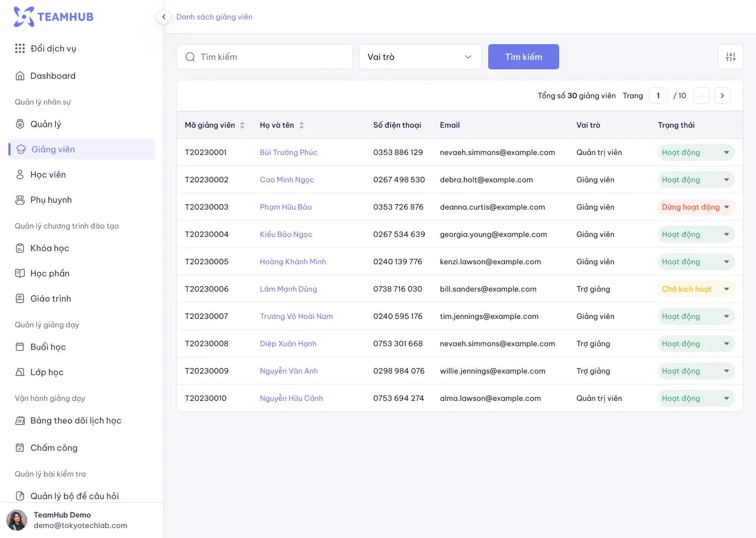This screenshot has width=756, height=538.
Task: Open Dừng hoạt động dropdown for Phạm Hữu Bảo
Action: coord(696,207)
